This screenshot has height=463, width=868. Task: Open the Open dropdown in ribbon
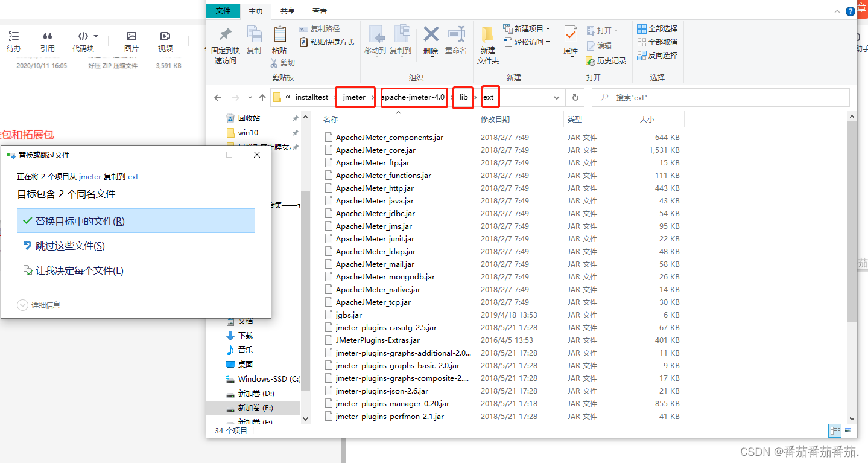click(602, 30)
